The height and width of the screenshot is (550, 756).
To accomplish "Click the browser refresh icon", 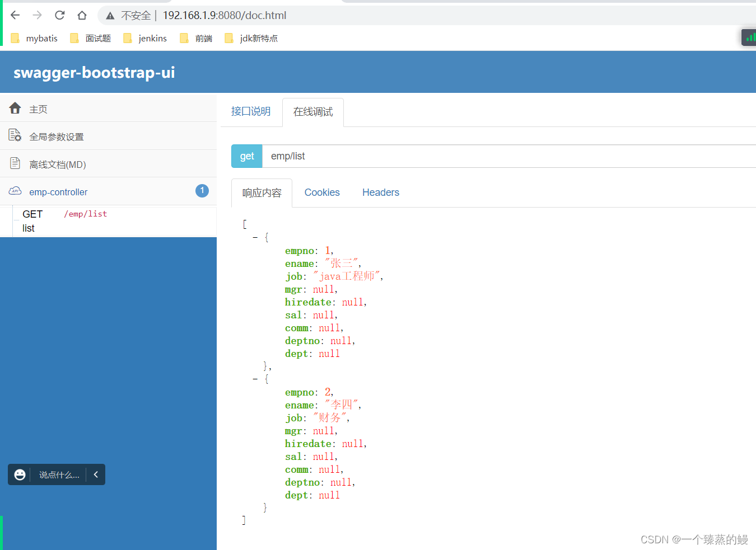I will click(x=59, y=15).
